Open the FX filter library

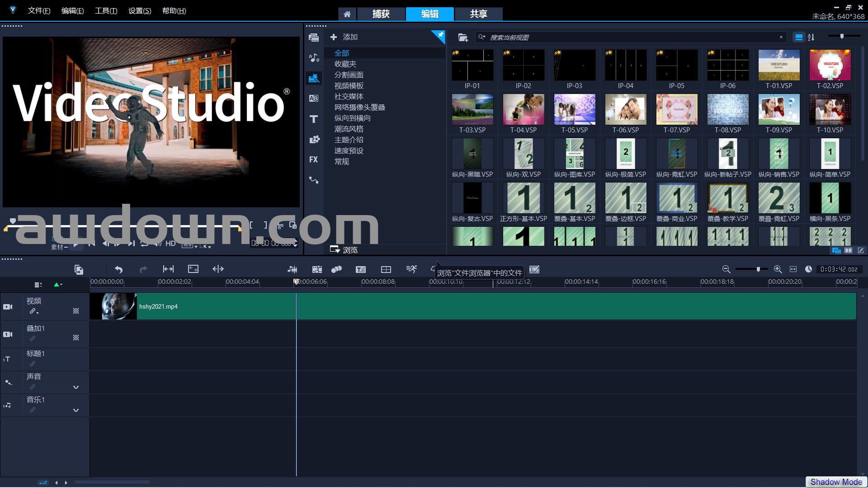pyautogui.click(x=314, y=160)
